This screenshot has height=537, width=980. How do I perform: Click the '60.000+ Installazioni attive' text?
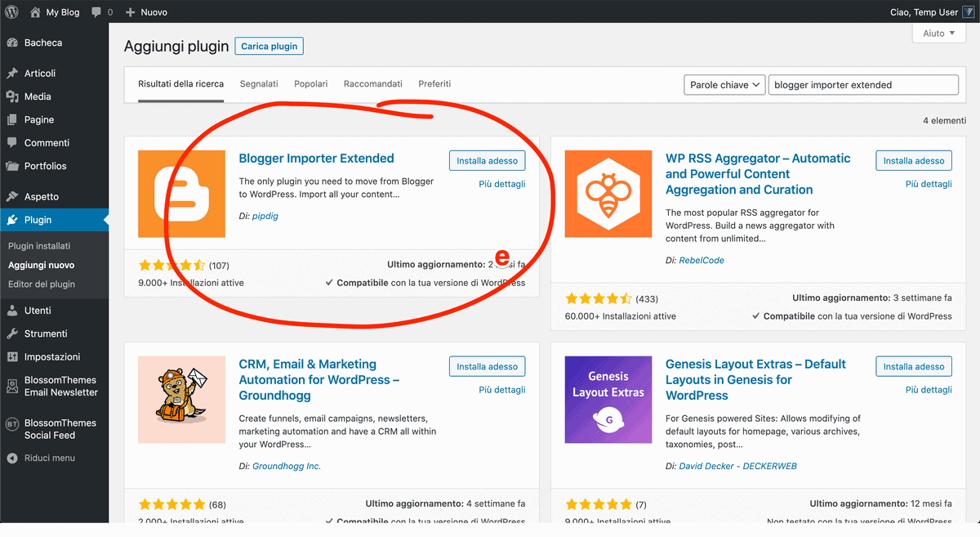point(621,316)
